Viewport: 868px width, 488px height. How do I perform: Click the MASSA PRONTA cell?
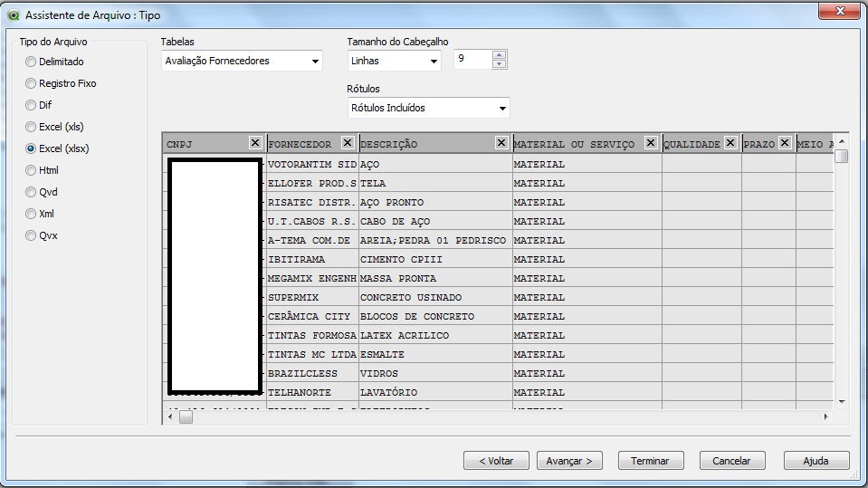coord(435,279)
